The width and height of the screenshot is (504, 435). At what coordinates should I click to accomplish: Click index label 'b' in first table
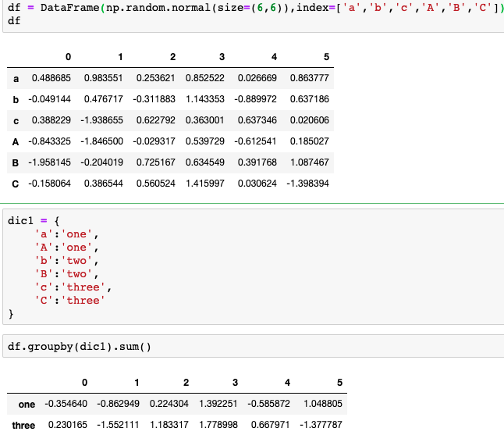(16, 100)
